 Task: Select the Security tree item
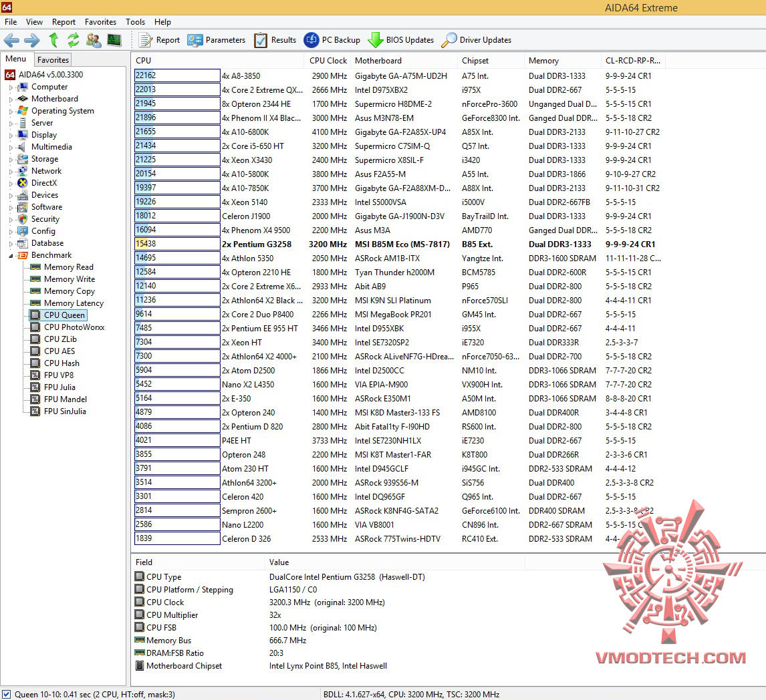(45, 219)
